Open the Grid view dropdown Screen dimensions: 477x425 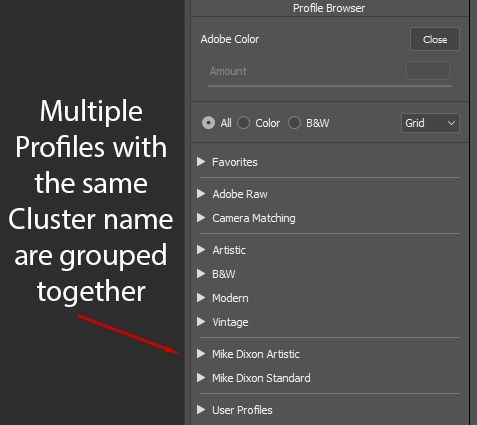430,123
